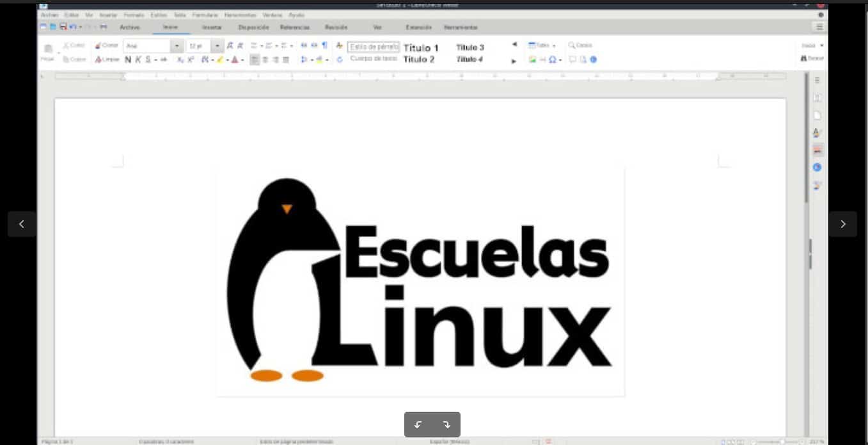The image size is (868, 445).
Task: Switch to the Disposición ribbon tab
Action: click(x=253, y=28)
